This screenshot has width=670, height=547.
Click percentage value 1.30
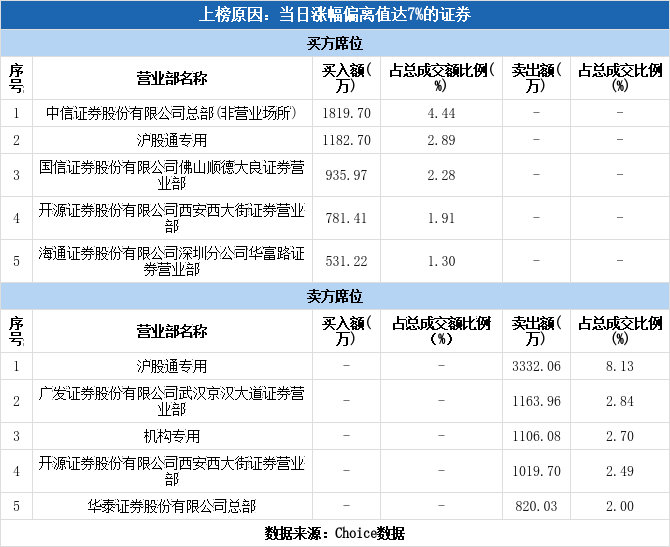pos(441,261)
